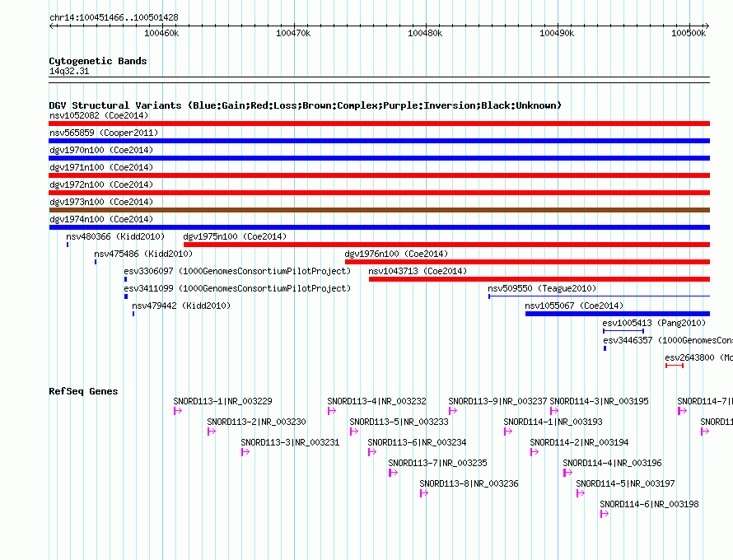Select the esv3306097 variant marker
Image resolution: width=733 pixels, height=560 pixels.
125,279
